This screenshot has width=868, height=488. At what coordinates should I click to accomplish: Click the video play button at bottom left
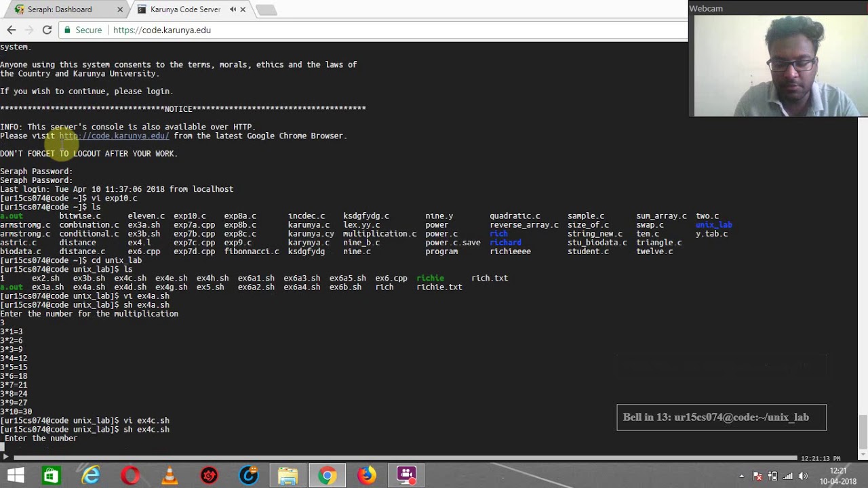click(5, 457)
